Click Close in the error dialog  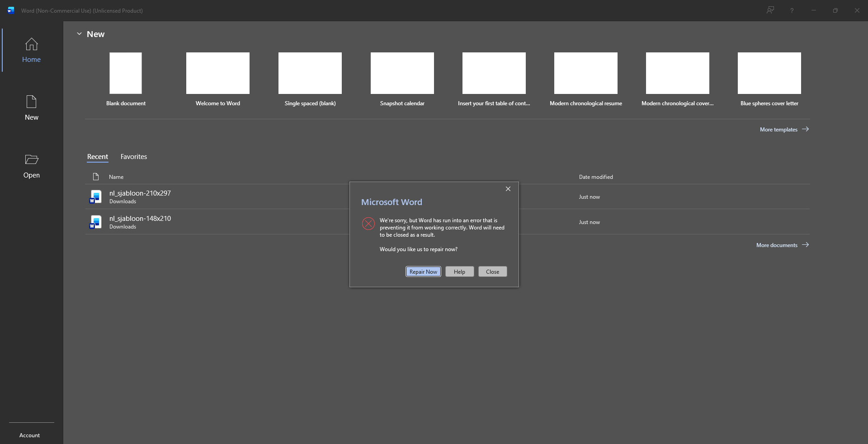tap(492, 271)
